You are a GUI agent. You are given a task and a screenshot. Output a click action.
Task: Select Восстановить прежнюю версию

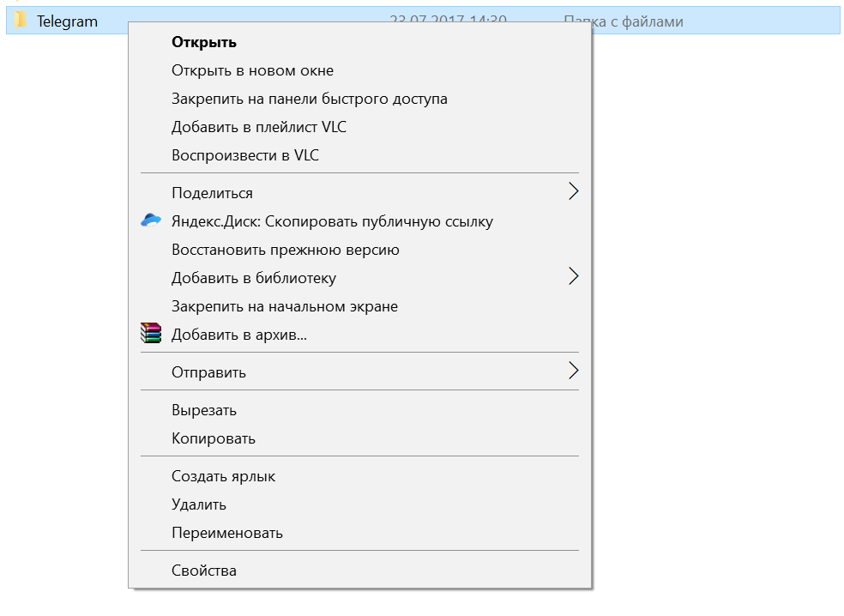click(x=285, y=250)
